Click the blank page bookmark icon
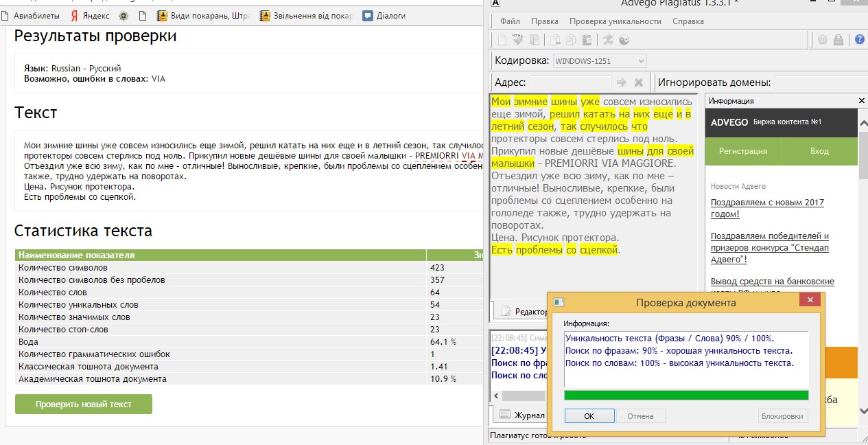868x445 pixels. 142,15
